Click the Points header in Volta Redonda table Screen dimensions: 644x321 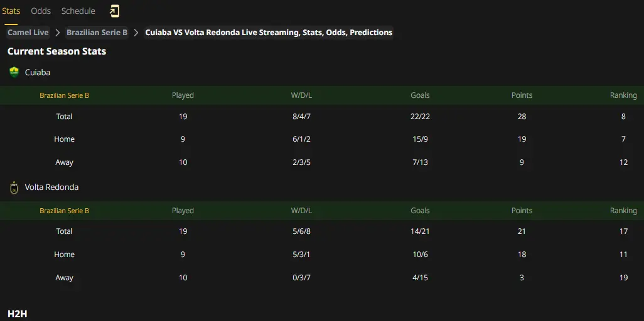tap(522, 211)
